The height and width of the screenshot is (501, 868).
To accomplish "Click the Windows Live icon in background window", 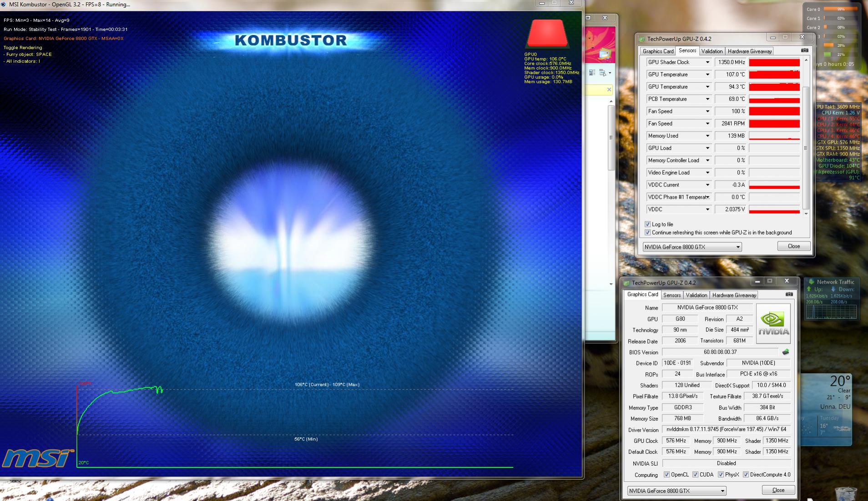I will (605, 55).
